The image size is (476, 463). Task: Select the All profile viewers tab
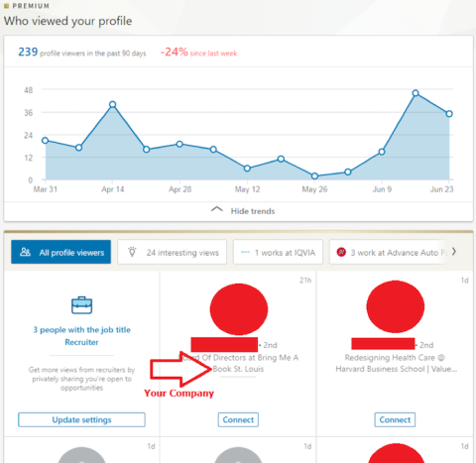click(60, 252)
